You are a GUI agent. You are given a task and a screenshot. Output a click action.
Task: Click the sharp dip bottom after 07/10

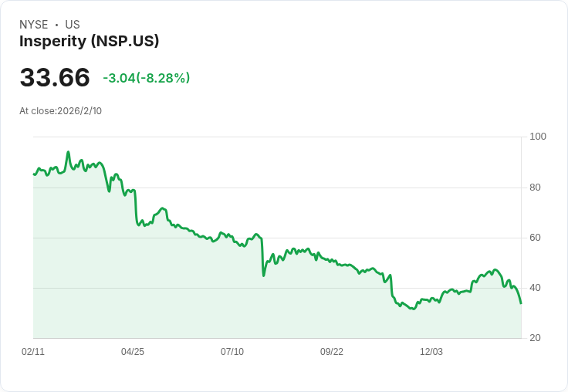[264, 275]
